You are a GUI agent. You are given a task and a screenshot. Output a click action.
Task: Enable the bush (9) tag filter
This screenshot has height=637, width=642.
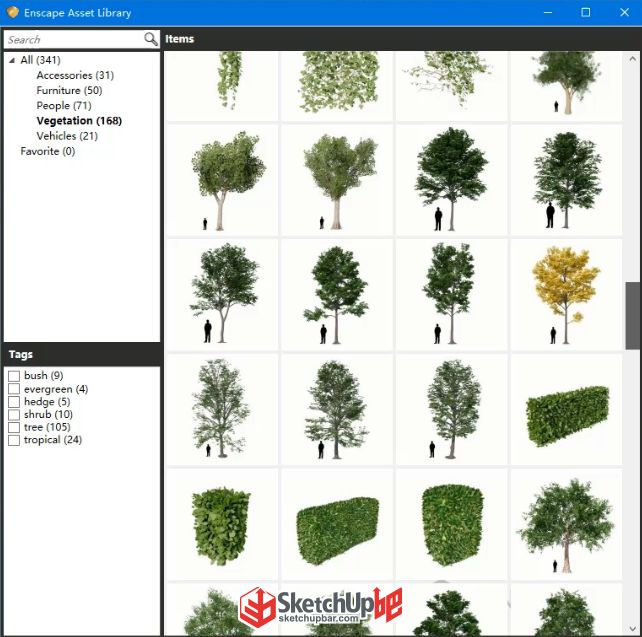coord(14,376)
